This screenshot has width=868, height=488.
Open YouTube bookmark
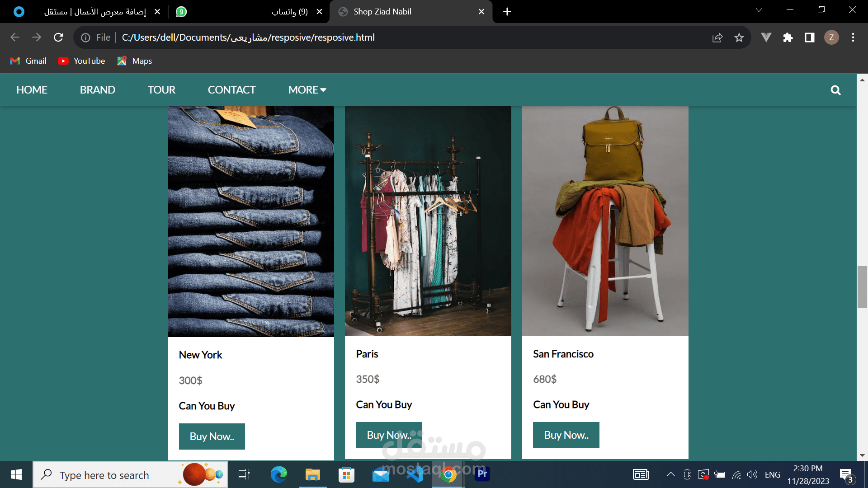pos(82,61)
